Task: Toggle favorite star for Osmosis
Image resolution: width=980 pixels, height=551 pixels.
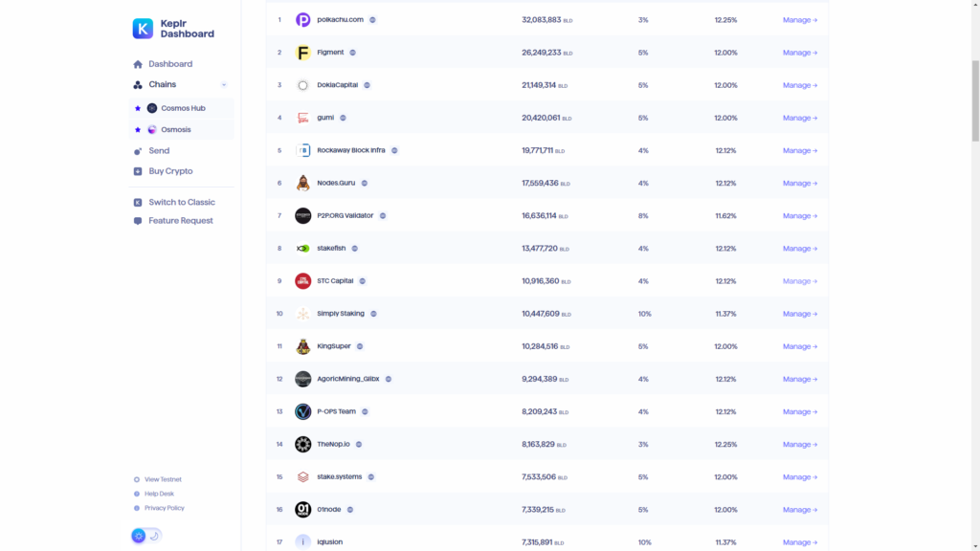Action: (x=138, y=130)
